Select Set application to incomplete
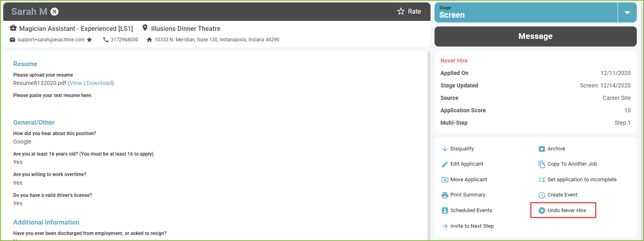The width and height of the screenshot is (644, 241). pyautogui.click(x=582, y=180)
